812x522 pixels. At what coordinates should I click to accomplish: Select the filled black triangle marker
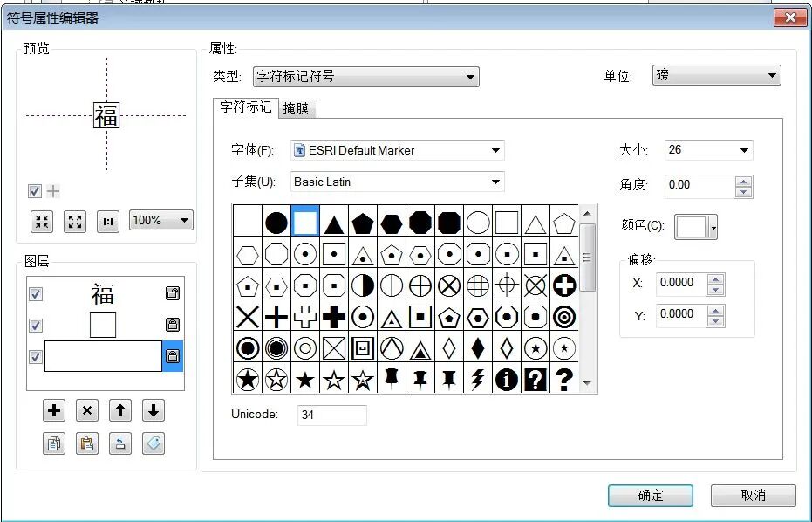334,224
